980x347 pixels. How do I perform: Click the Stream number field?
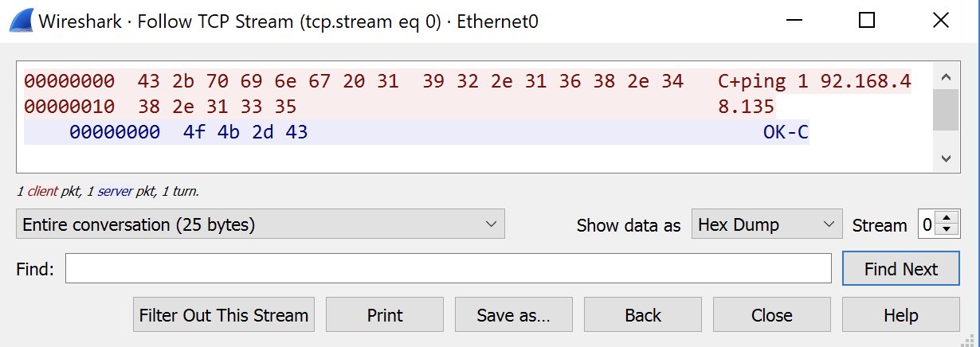[x=928, y=224]
